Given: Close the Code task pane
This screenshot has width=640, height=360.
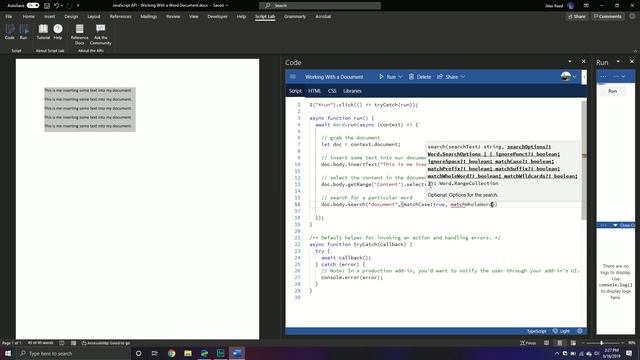Looking at the screenshot, I should point(583,62).
